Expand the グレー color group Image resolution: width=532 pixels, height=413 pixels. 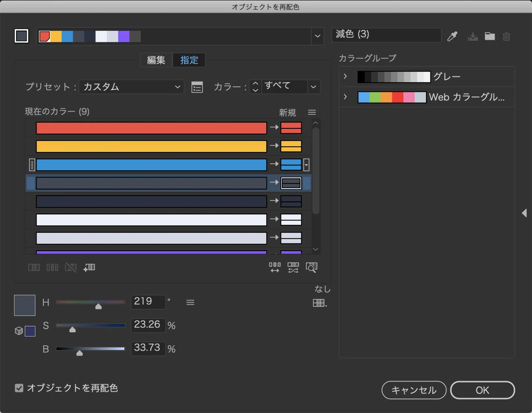tap(345, 76)
